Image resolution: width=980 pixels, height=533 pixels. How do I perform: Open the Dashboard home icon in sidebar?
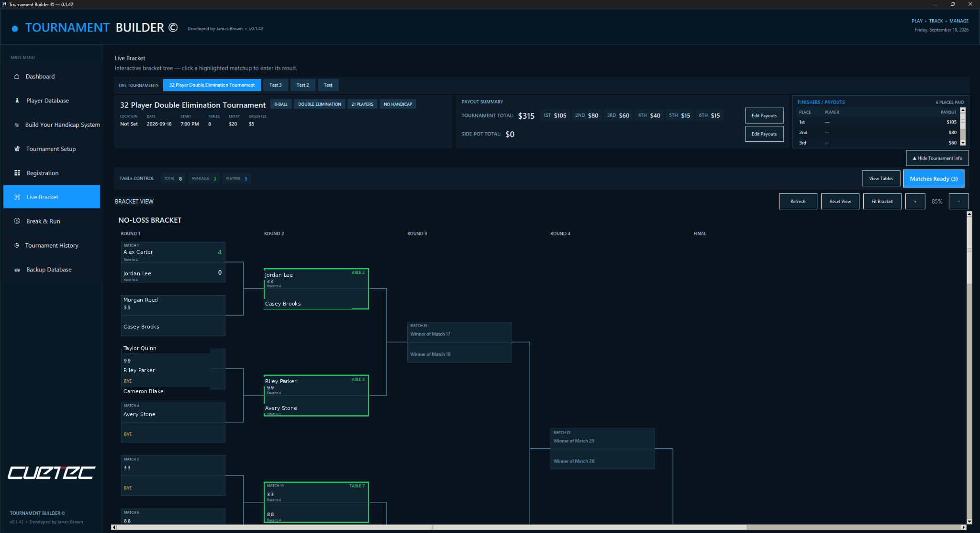17,76
